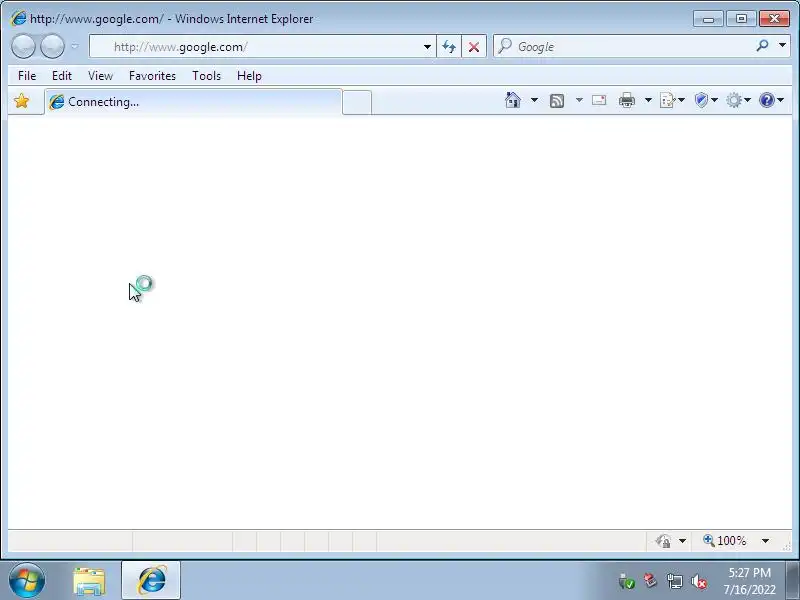This screenshot has width=800, height=600.
Task: Open the Tools menu
Action: point(206,76)
